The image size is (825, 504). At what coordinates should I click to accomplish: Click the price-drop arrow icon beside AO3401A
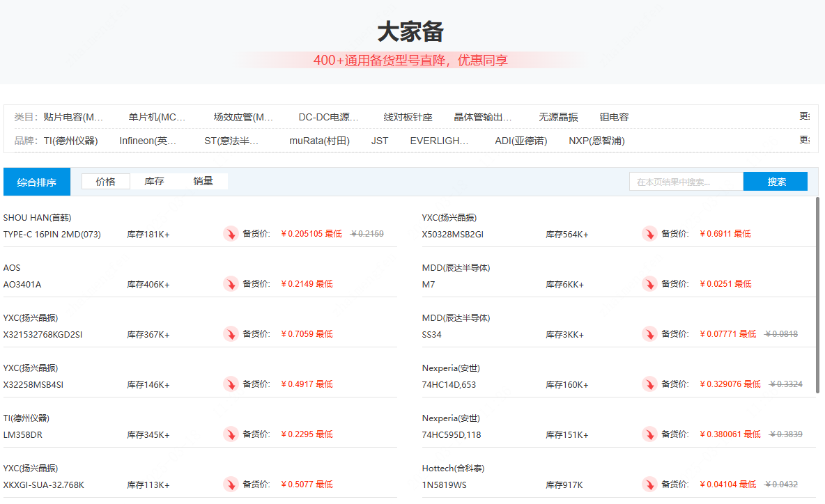point(231,284)
